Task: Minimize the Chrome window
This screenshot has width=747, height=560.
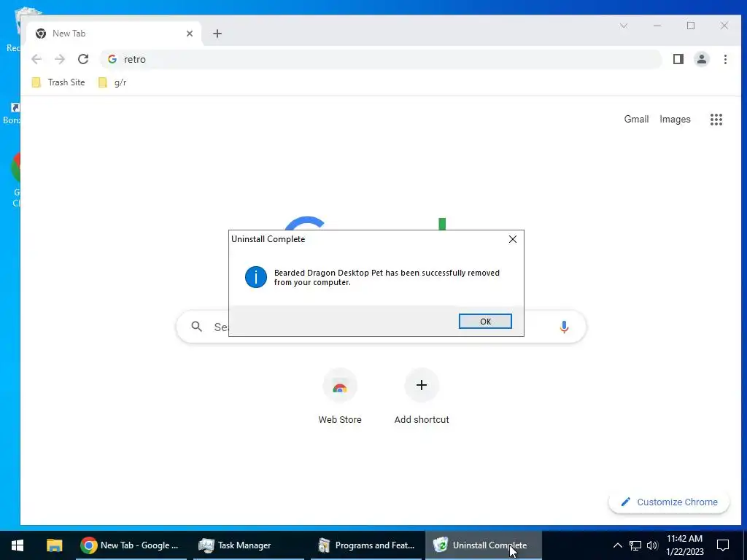Action: point(657,26)
